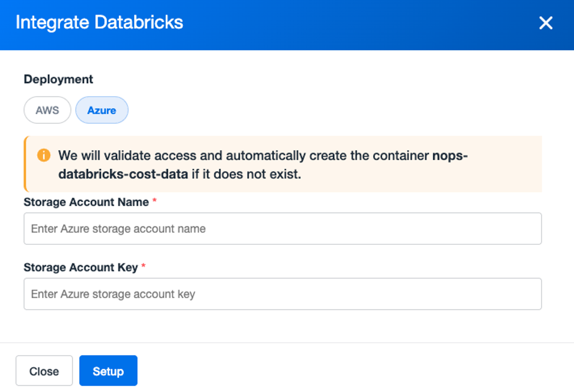Click the red asterisk beside Storage Account Name
Viewport: 574px width, 392px height.
155,201
